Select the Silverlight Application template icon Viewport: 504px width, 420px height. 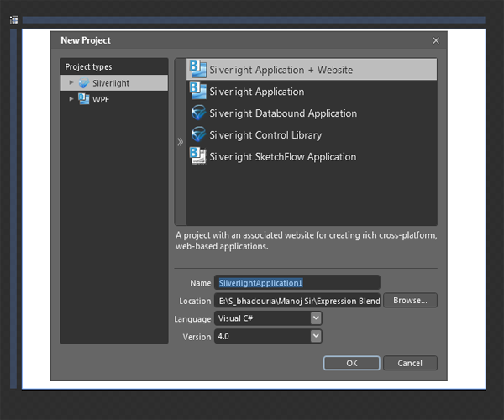(x=198, y=91)
